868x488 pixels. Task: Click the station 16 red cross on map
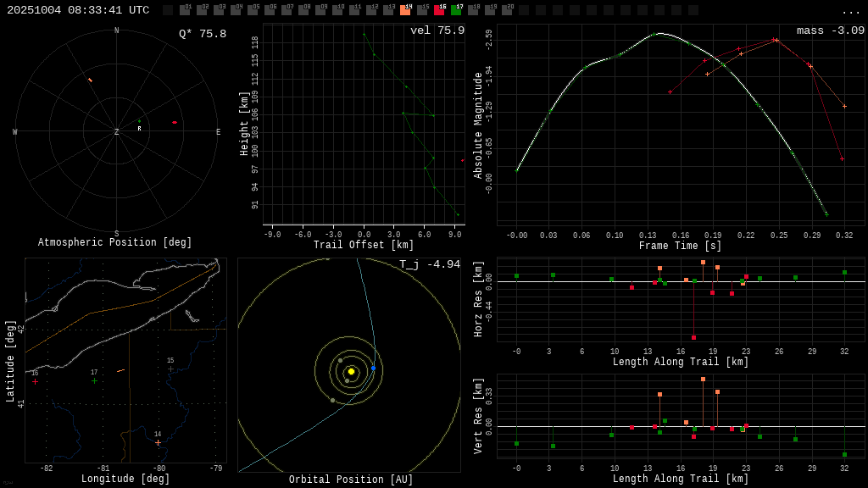[x=35, y=382]
